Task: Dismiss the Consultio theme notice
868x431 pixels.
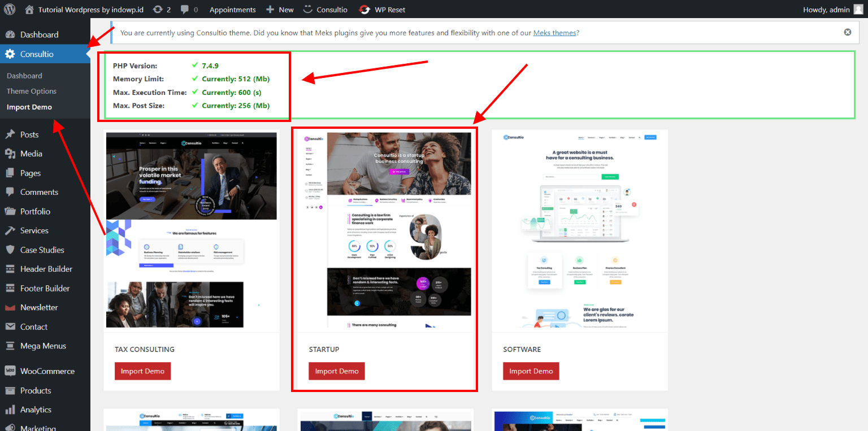Action: (x=847, y=32)
